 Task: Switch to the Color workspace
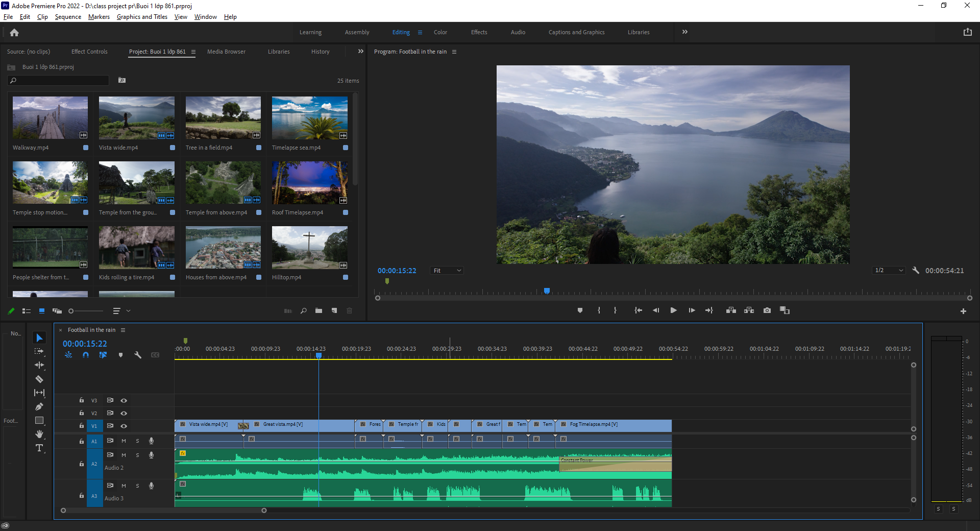(440, 32)
